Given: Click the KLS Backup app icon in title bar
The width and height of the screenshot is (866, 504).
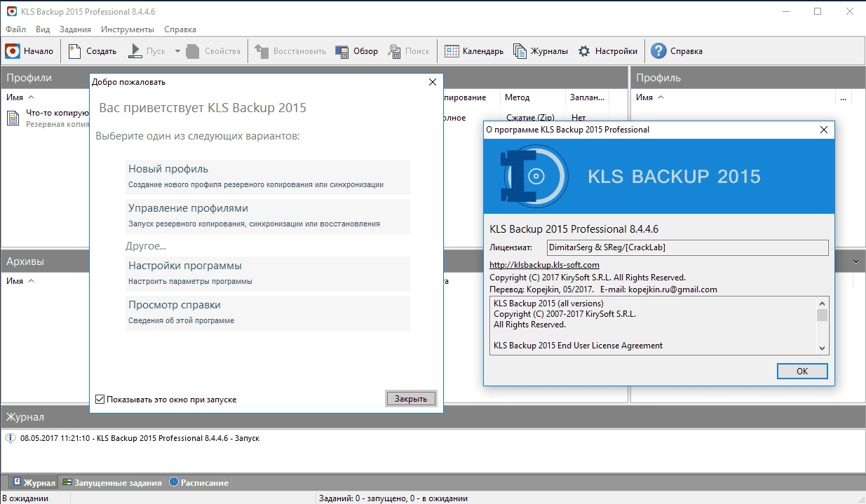Looking at the screenshot, I should coord(11,11).
